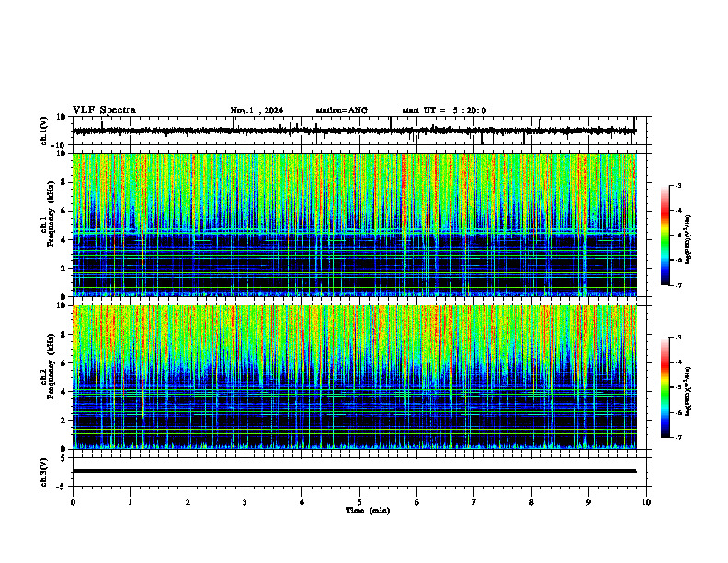Select the "Time (min)" axis title
This screenshot has width=728, height=563.
coord(368,511)
